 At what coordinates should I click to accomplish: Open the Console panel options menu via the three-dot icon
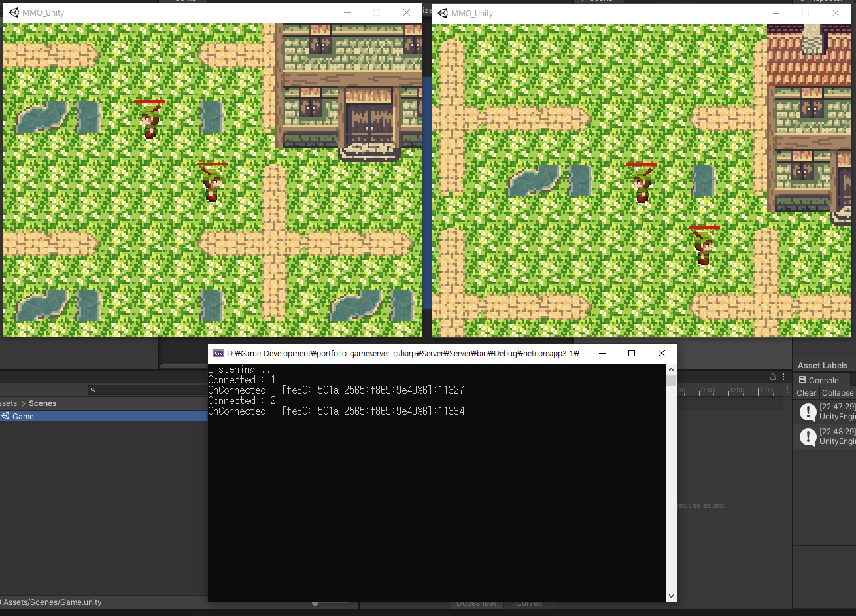[x=783, y=375]
